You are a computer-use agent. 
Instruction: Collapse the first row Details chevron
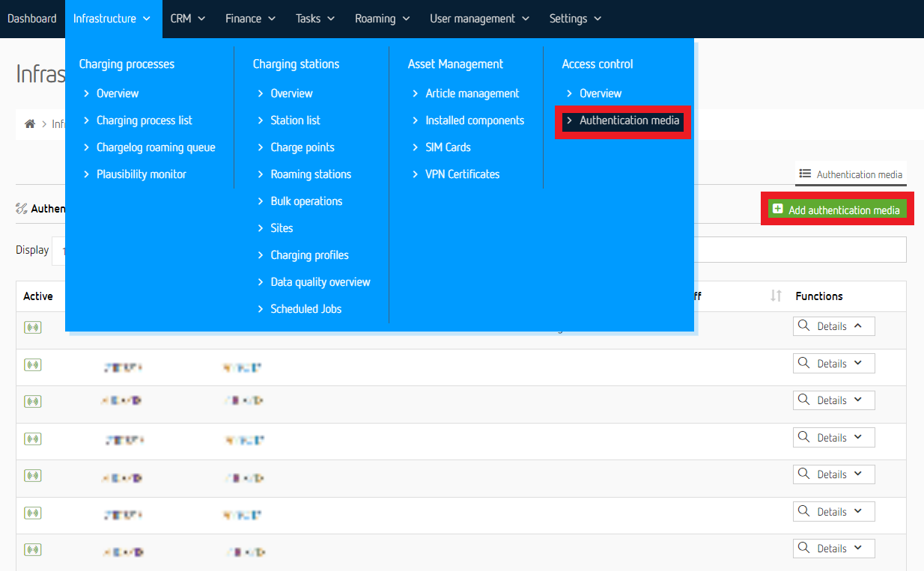point(858,326)
